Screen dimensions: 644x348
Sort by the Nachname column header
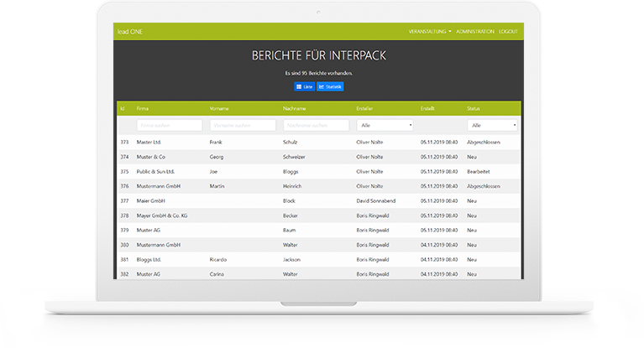[x=295, y=109]
